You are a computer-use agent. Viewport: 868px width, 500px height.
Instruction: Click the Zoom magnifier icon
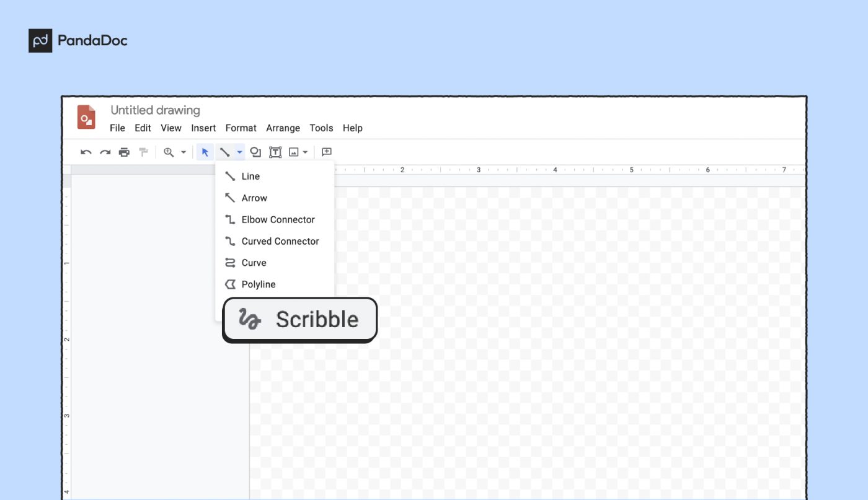169,152
